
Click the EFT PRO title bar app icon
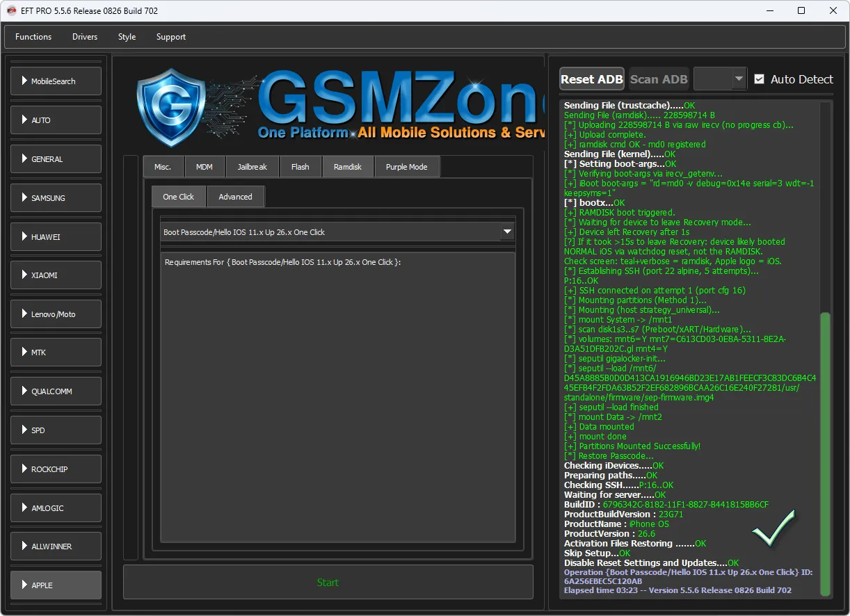pyautogui.click(x=12, y=10)
